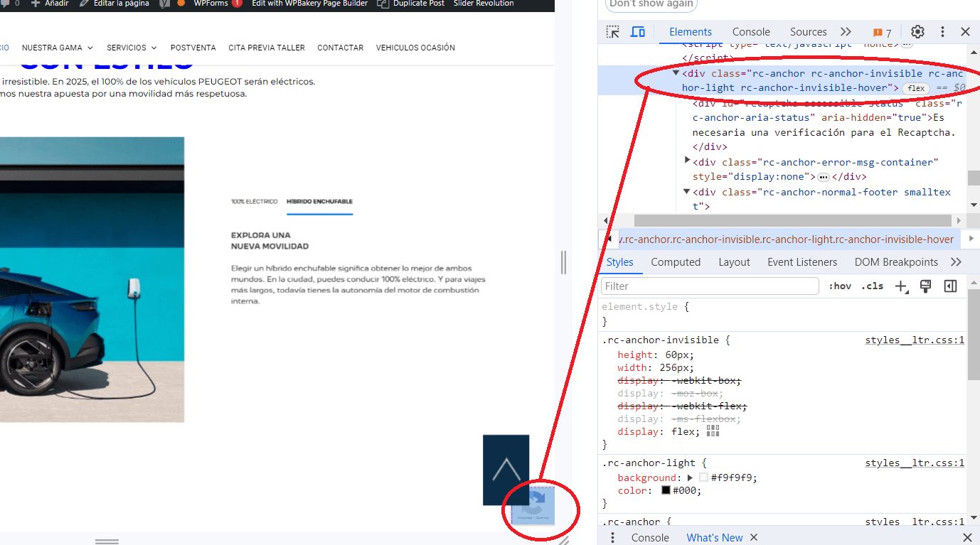The height and width of the screenshot is (545, 980).
Task: Open the Event Listeners tab
Action: (x=802, y=262)
